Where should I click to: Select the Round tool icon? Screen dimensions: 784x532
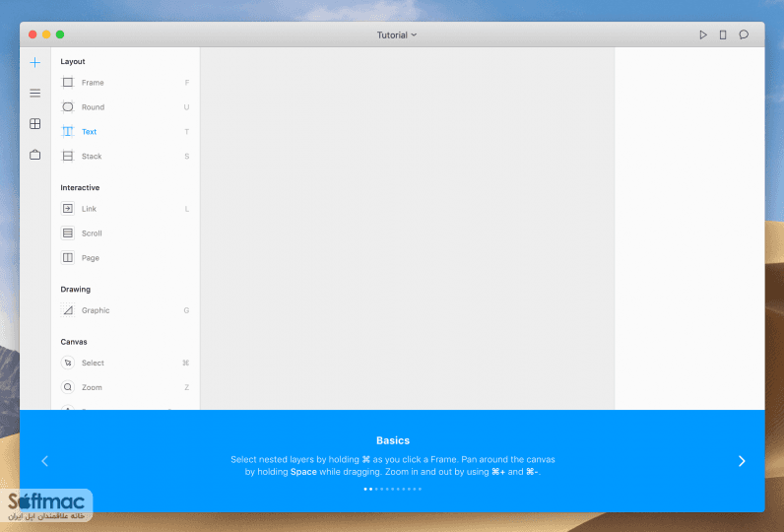(x=68, y=106)
